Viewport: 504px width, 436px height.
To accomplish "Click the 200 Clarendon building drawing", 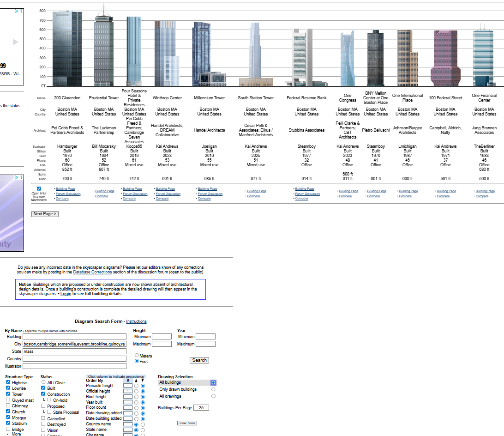I will [x=67, y=49].
